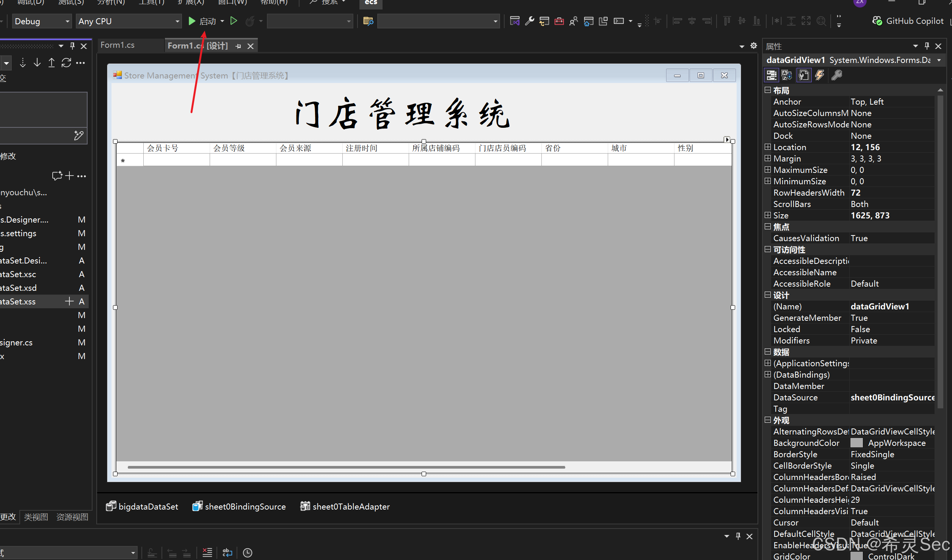Click the clock history icon at bottom
952x560 pixels.
pos(247,553)
